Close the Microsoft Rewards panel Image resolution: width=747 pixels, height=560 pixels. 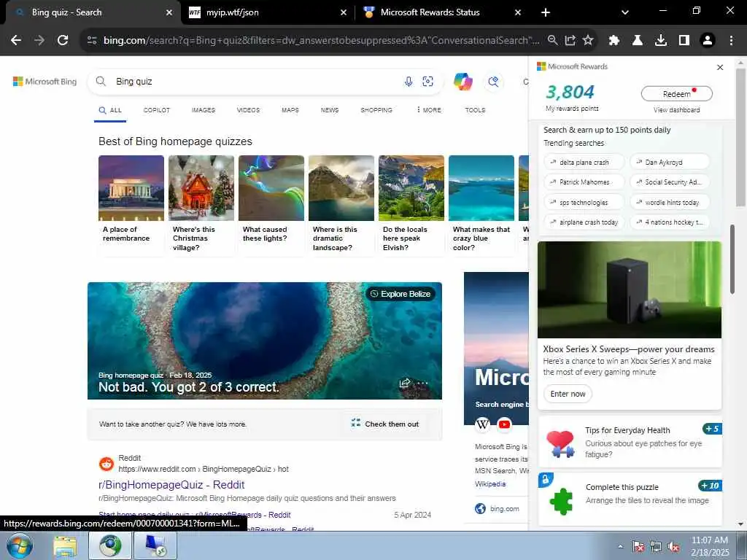(720, 67)
